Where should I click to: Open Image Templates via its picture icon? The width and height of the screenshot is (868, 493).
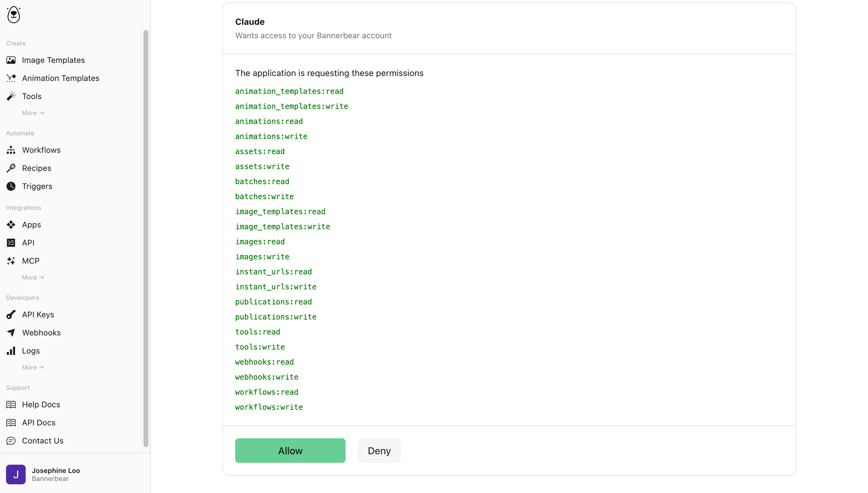pyautogui.click(x=11, y=60)
